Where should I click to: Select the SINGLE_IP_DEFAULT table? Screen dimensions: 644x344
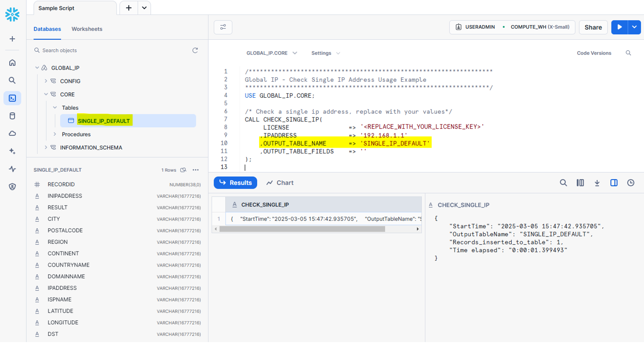click(128, 121)
